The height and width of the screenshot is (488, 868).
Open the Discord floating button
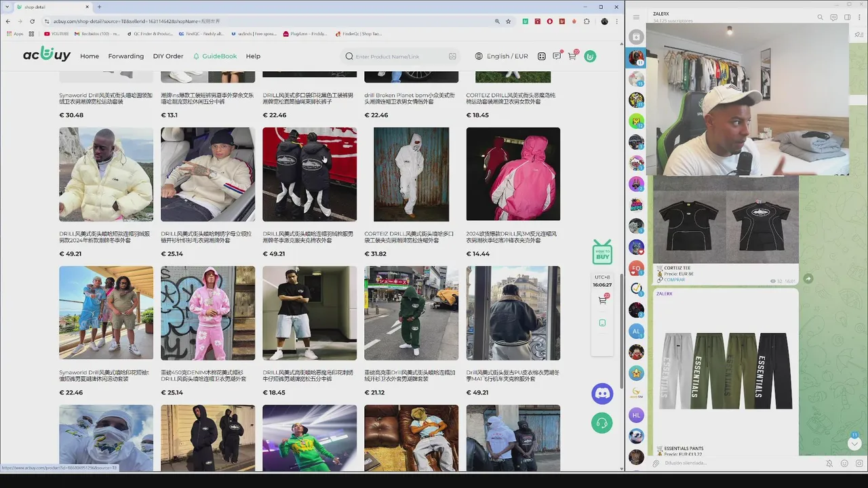click(602, 393)
